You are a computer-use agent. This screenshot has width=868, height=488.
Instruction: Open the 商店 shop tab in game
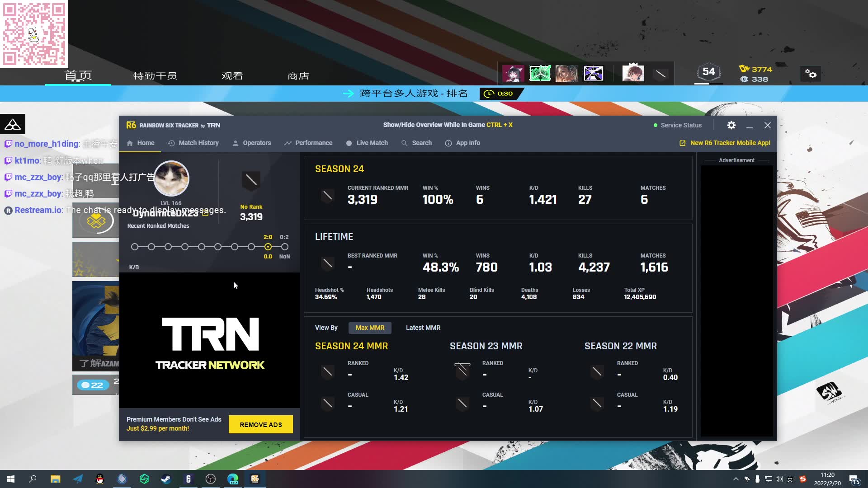(x=298, y=75)
